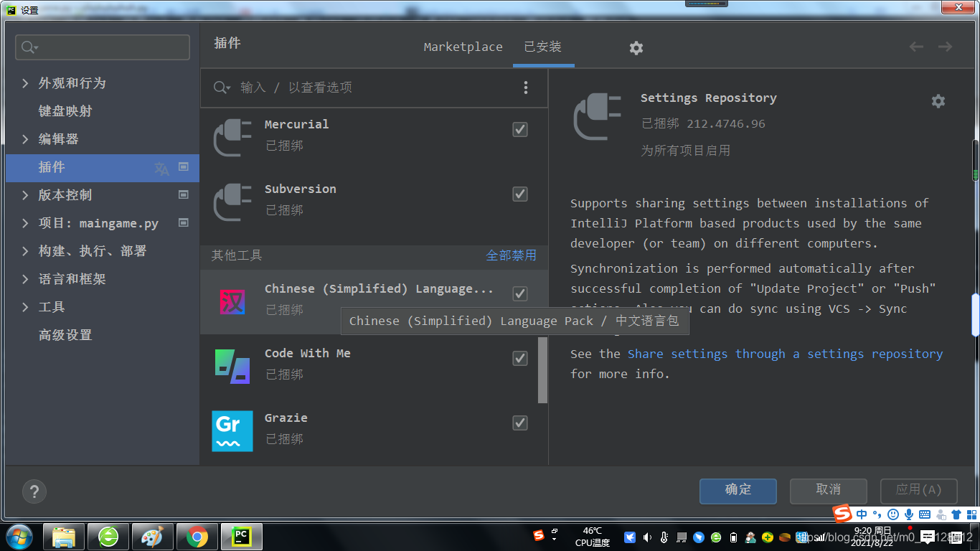Screen dimensions: 980x551
Task: Select 插件 in settings tree
Action: click(x=102, y=167)
